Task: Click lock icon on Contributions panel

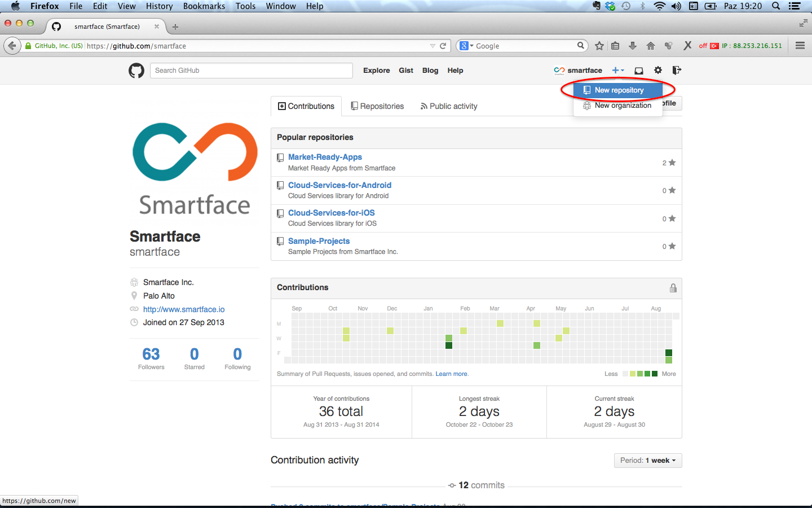Action: click(x=673, y=288)
